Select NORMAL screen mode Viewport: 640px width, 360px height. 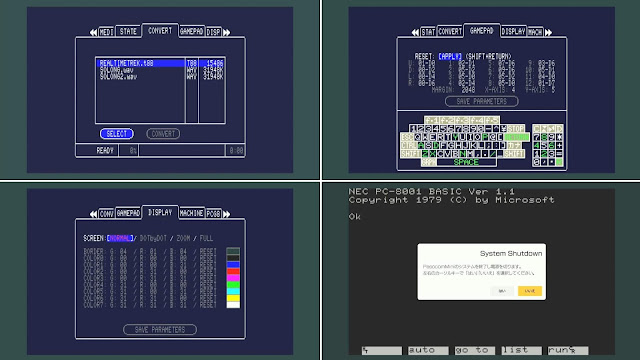(x=120, y=238)
